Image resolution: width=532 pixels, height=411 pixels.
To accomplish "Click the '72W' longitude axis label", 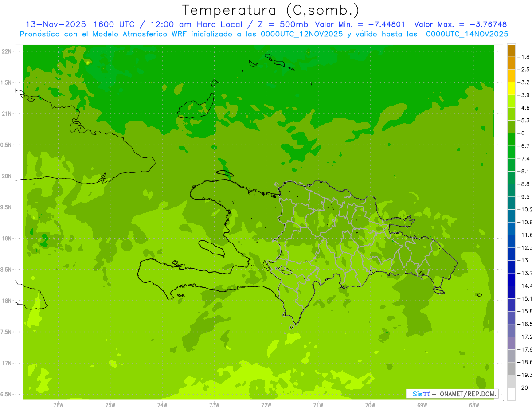I will 266,405.
